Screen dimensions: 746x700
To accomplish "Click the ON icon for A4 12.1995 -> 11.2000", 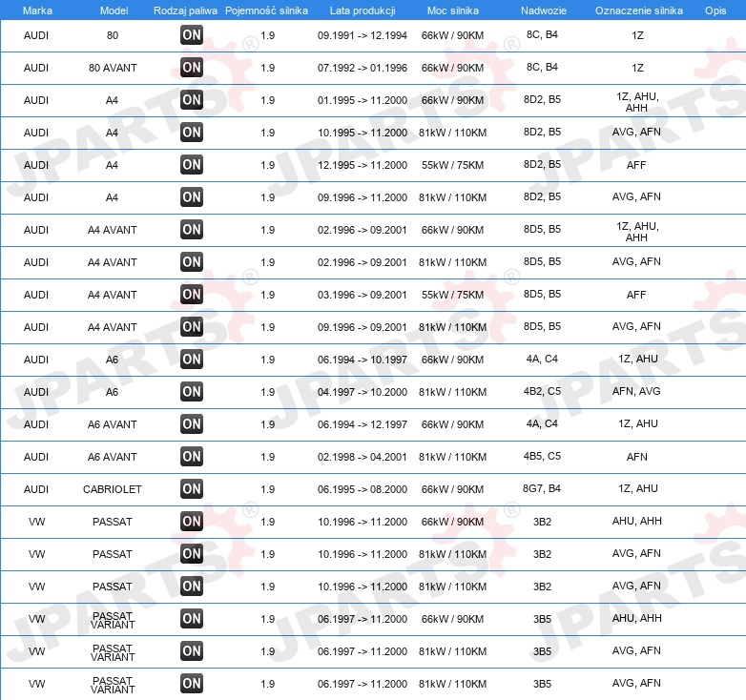I will tap(192, 165).
